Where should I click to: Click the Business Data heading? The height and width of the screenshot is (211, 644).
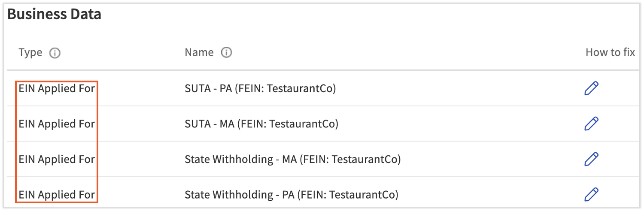pyautogui.click(x=55, y=15)
